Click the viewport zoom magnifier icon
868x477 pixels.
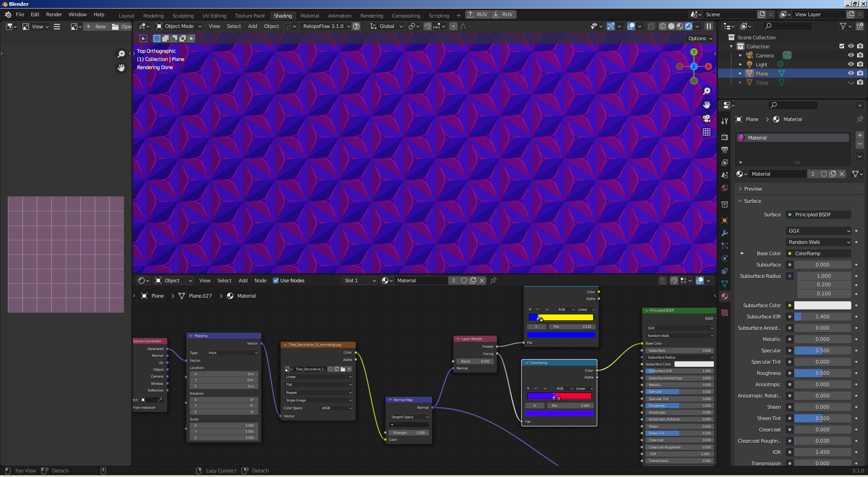707,91
